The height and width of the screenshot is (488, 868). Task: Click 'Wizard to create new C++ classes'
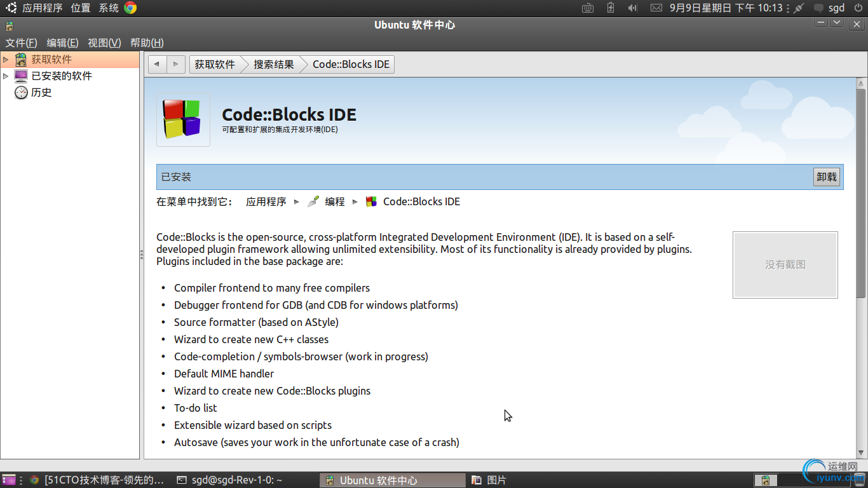(x=251, y=339)
